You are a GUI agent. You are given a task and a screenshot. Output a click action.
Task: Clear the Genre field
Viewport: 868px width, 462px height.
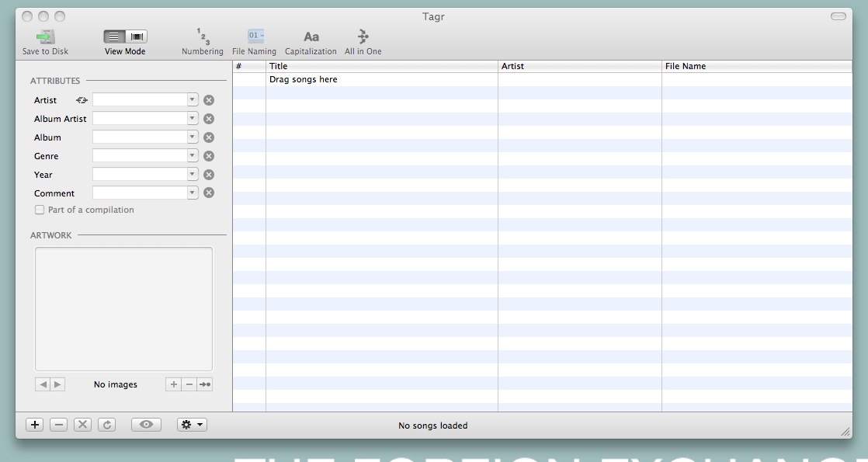tap(209, 156)
